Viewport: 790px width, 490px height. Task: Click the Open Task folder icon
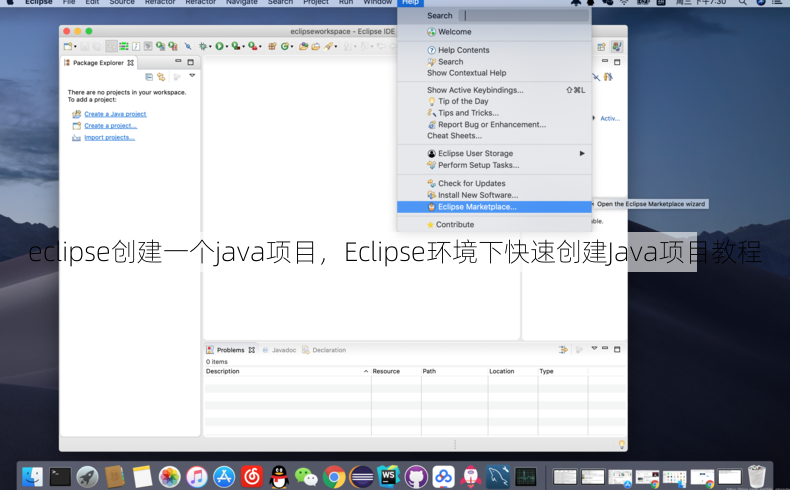[x=315, y=46]
